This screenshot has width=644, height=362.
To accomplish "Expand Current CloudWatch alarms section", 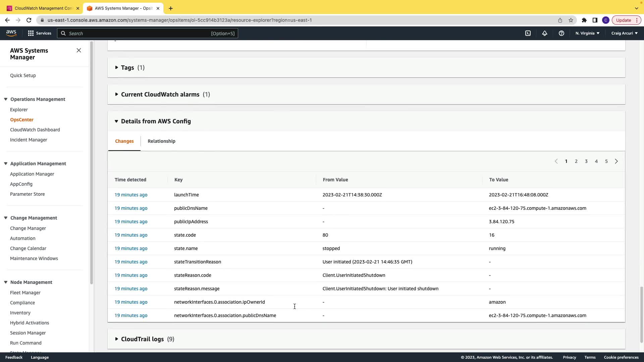I will pyautogui.click(x=160, y=95).
